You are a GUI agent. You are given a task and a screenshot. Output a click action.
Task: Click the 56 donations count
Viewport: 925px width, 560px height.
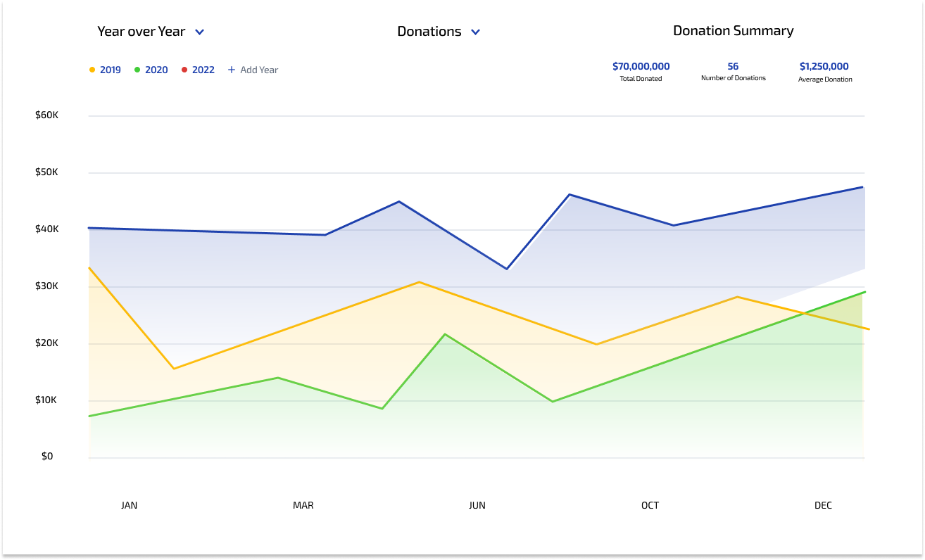point(734,66)
